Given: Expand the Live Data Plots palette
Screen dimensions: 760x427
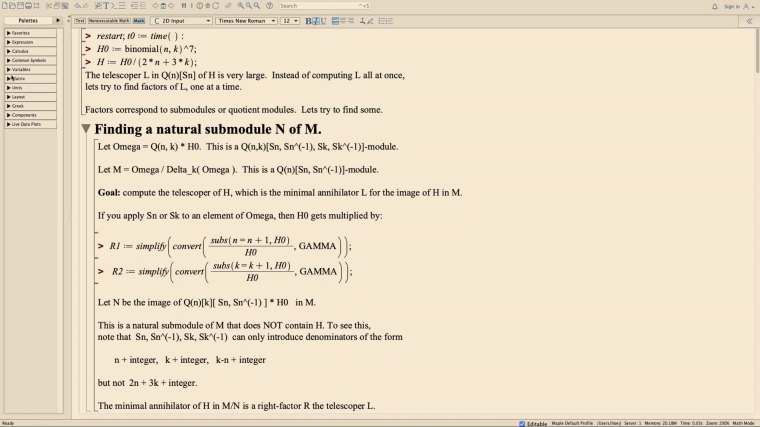Looking at the screenshot, I should [31, 124].
